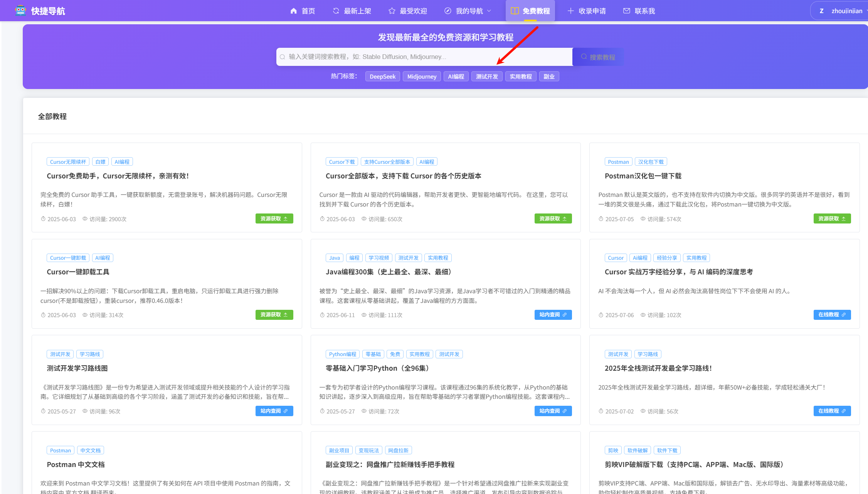Click the plus icon for 收录申请

click(x=571, y=11)
